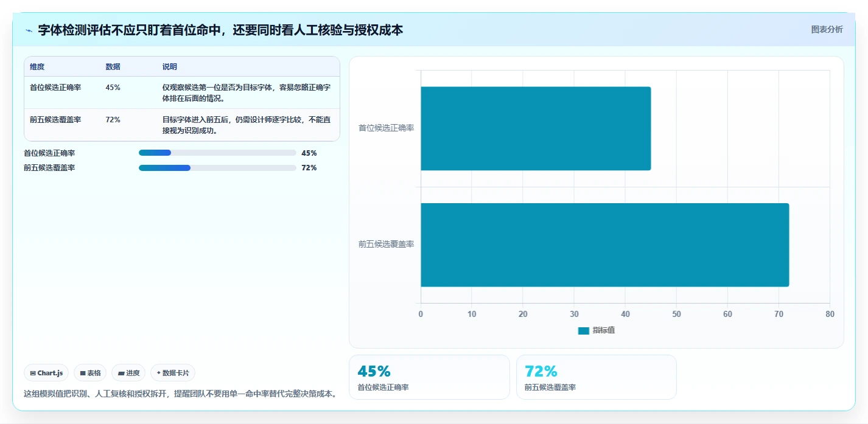The width and height of the screenshot is (868, 424).
Task: Open the 45% 首位候选正确率 data card
Action: pyautogui.click(x=429, y=377)
